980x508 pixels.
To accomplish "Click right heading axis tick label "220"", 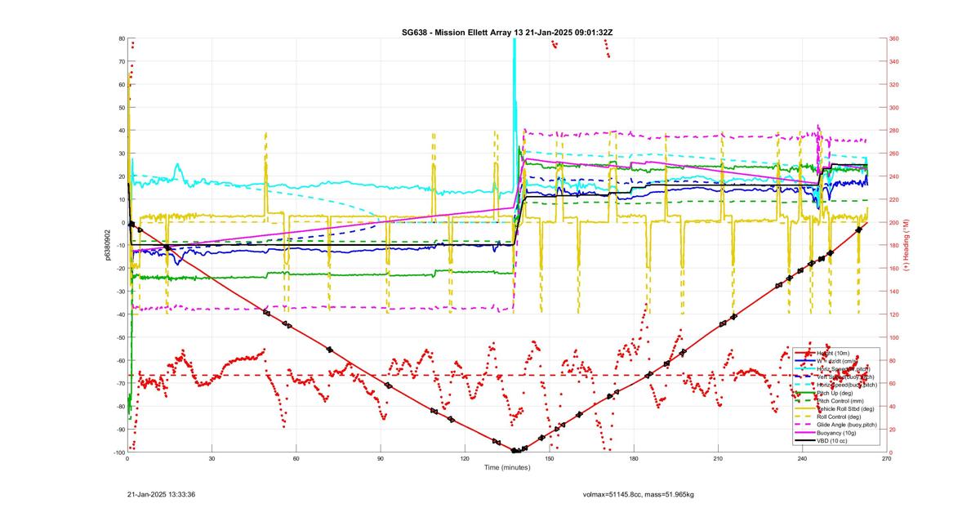I will (894, 199).
